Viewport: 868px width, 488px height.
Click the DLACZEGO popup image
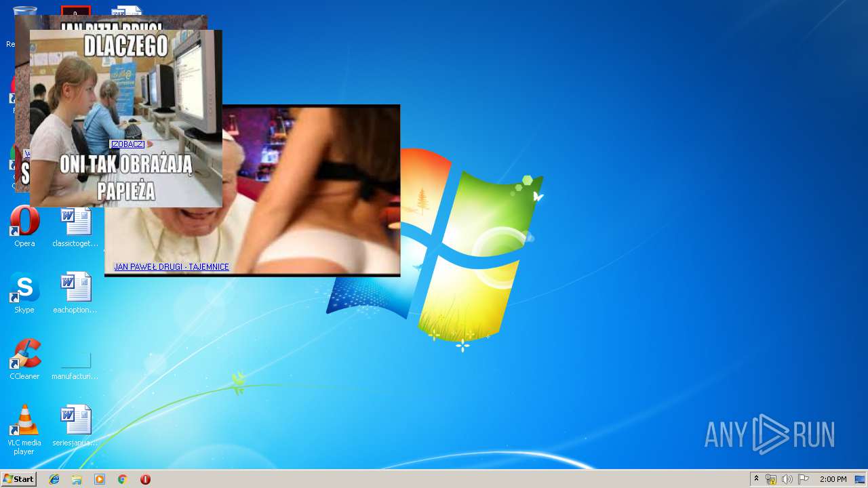[126, 118]
